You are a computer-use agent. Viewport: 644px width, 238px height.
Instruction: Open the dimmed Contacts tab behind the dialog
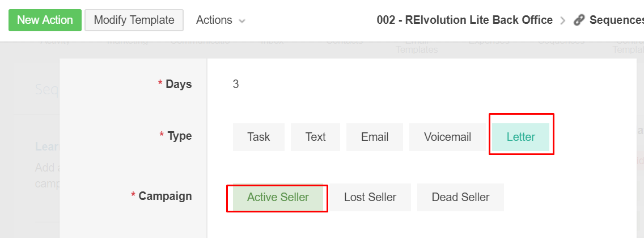[345, 41]
